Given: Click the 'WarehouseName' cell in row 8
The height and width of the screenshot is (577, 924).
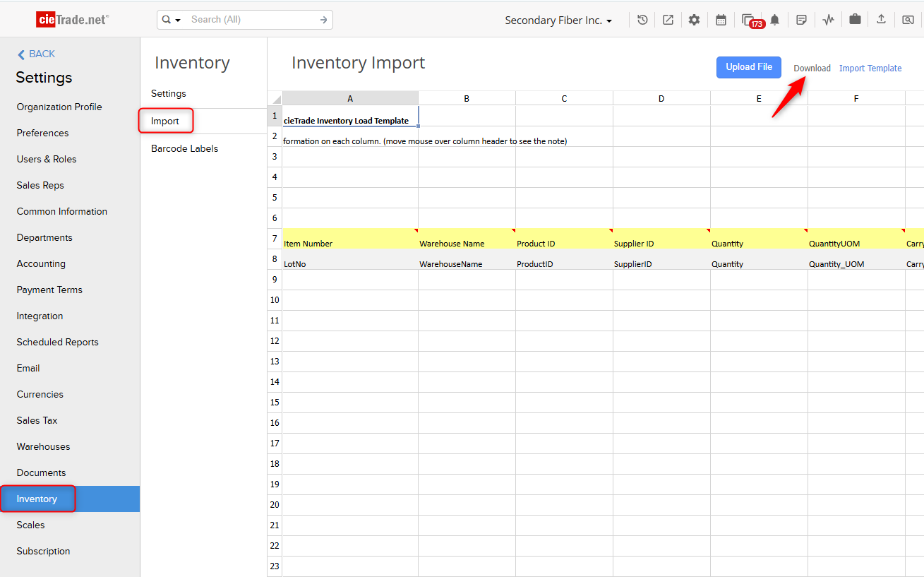Looking at the screenshot, I should (467, 259).
